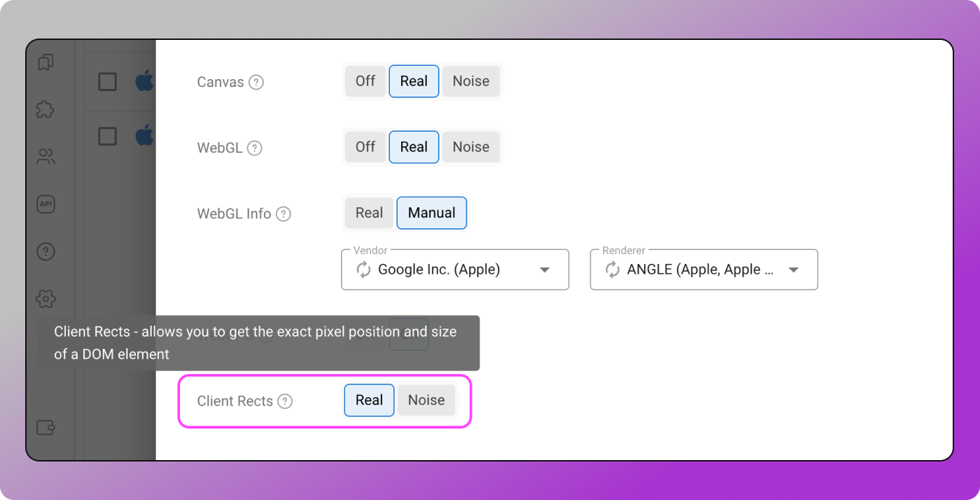Set Client Rects to Noise
980x500 pixels.
426,401
